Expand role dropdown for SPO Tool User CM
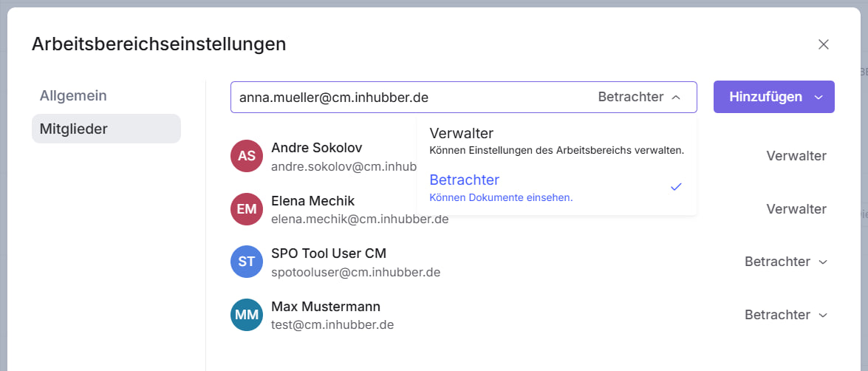The height and width of the screenshot is (371, 868). 824,262
